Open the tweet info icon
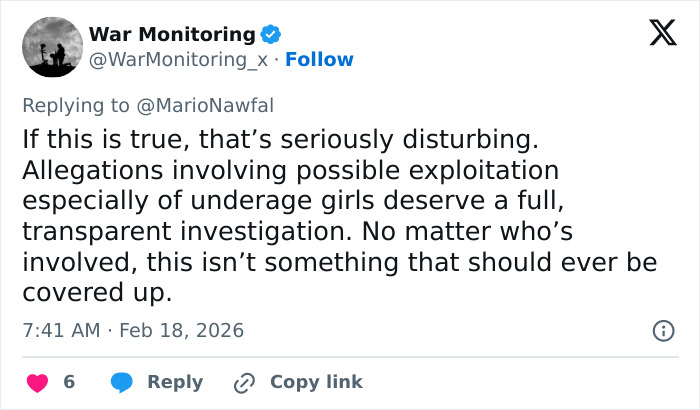700x410 pixels. click(x=662, y=330)
